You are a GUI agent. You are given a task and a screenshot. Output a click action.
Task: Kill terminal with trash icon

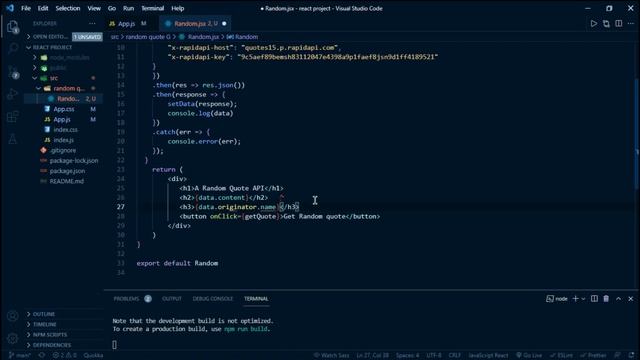tap(606, 299)
